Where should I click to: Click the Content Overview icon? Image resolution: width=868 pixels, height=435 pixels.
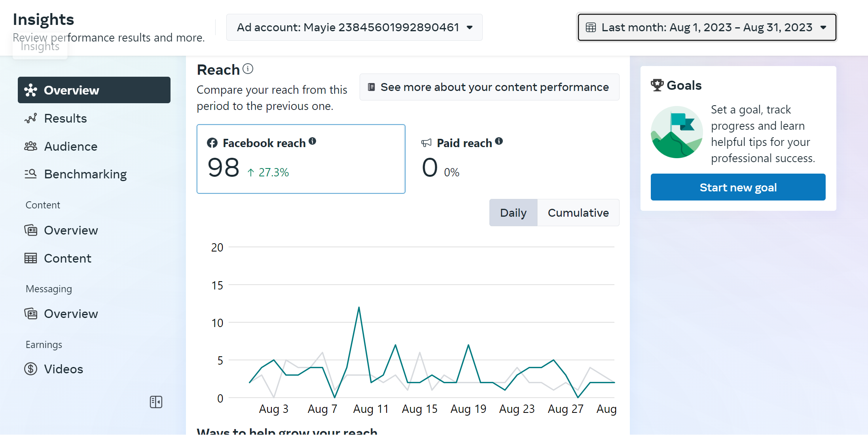(30, 230)
